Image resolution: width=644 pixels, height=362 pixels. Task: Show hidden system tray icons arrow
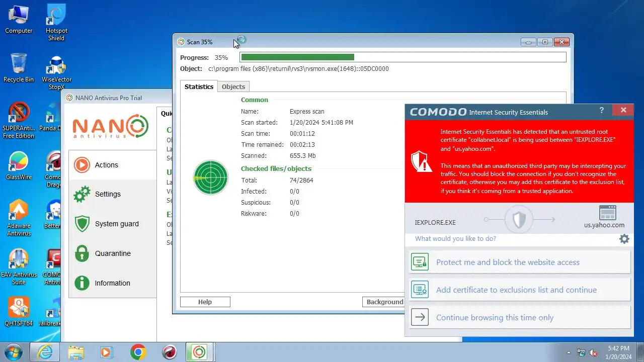569,352
